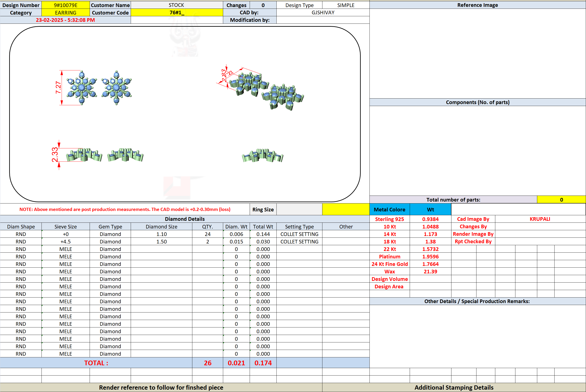Select the 24 Kt Fine Gold weight 1.7664
This screenshot has width=586, height=392.
[x=430, y=264]
